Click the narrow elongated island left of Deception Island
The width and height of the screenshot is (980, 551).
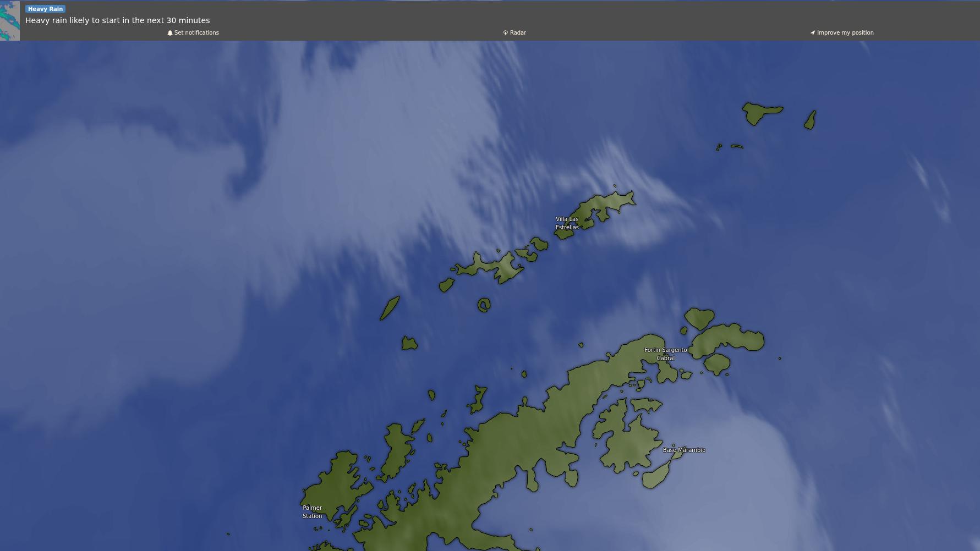click(390, 308)
